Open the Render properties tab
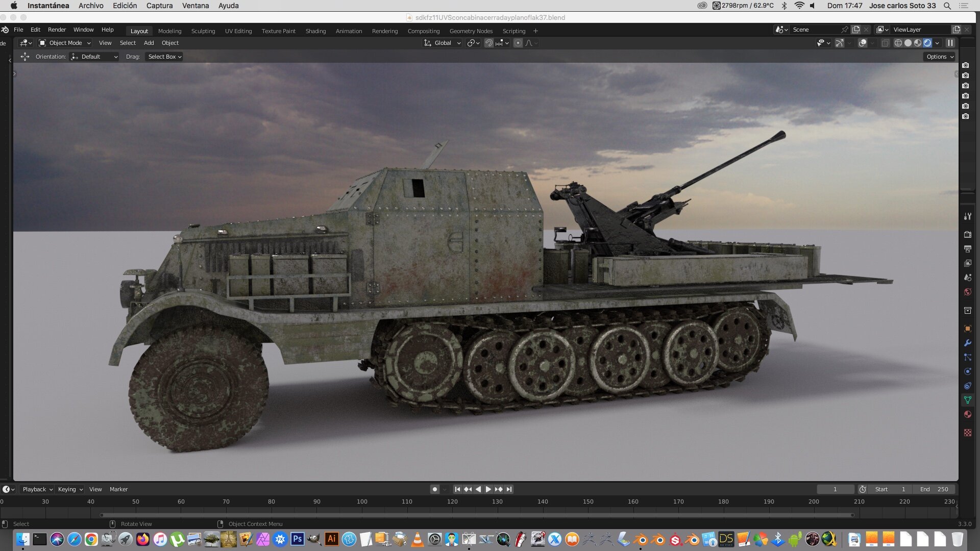Image resolution: width=980 pixels, height=551 pixels. pos(967,234)
